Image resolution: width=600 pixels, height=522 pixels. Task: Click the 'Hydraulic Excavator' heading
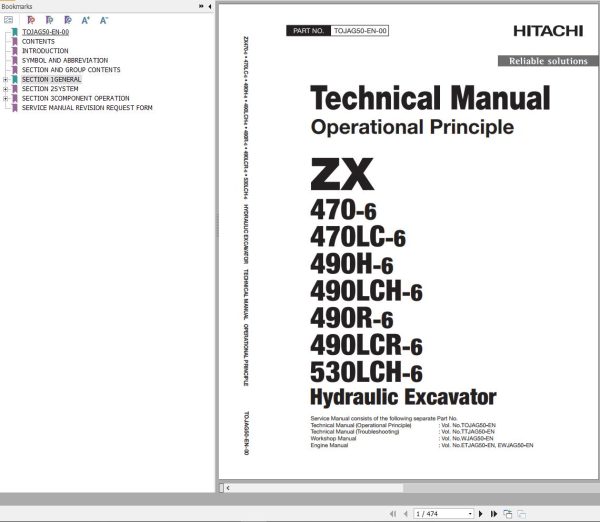point(403,397)
